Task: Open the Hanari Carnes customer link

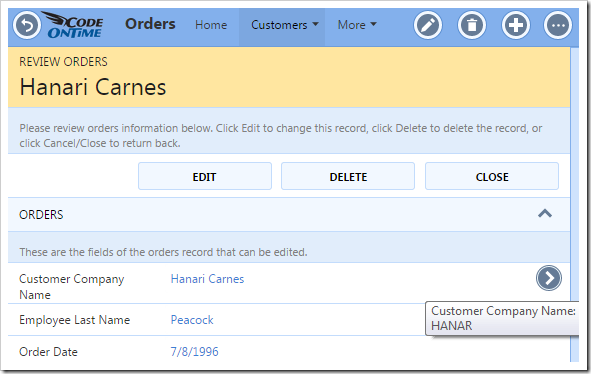Action: [207, 279]
